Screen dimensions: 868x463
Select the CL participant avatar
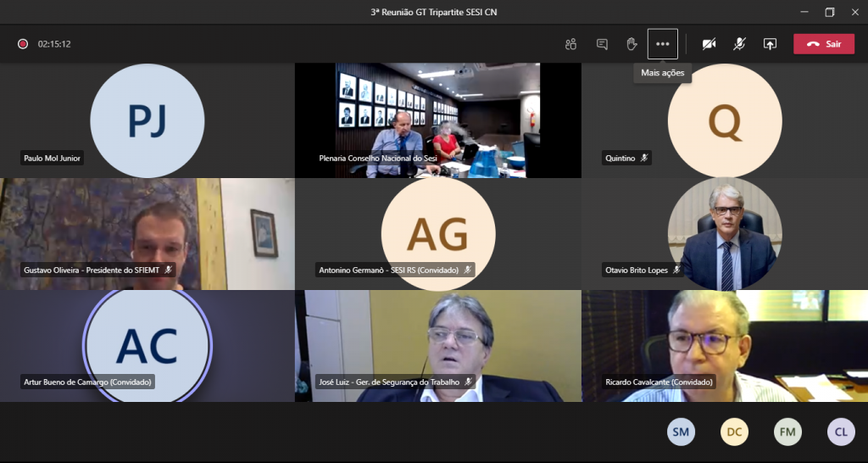[841, 432]
